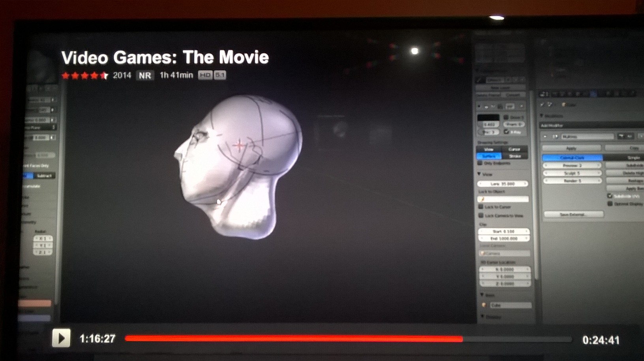Enable Lock Camera to View checkbox
This screenshot has width=644, height=361.
click(481, 215)
